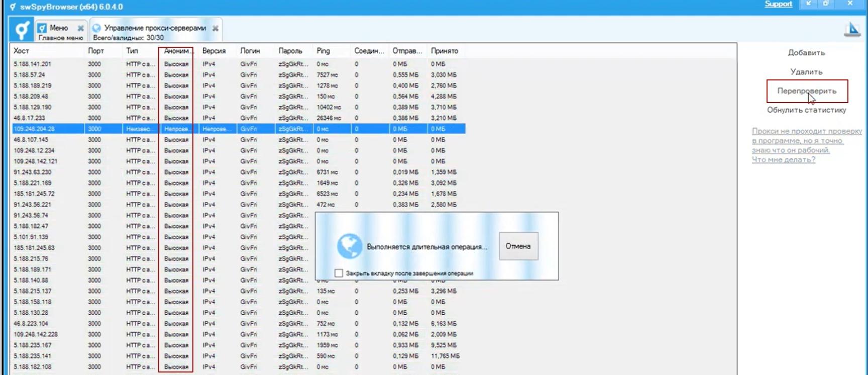
Task: Click the 0,933 МБ sent value
Action: [405, 345]
